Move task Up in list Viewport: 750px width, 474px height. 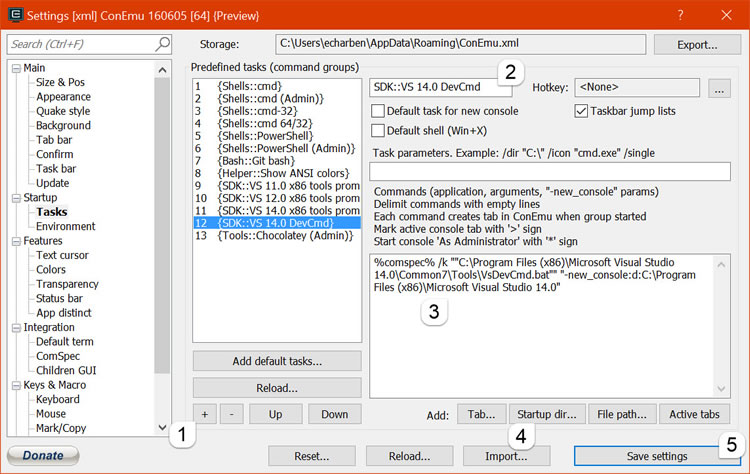point(276,414)
